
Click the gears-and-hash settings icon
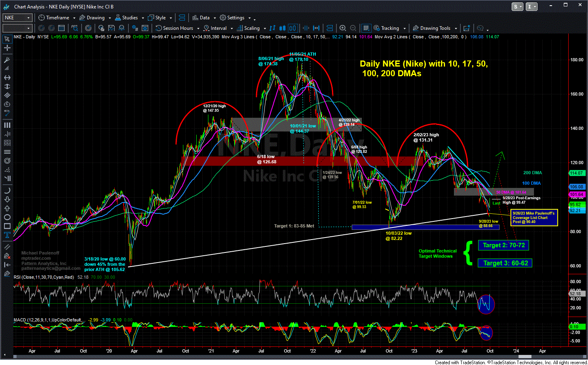135,28
